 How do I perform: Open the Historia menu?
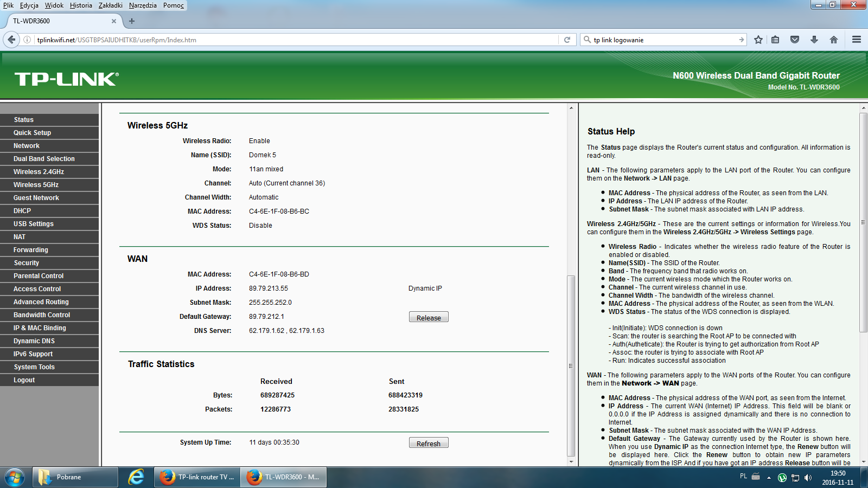coord(81,5)
